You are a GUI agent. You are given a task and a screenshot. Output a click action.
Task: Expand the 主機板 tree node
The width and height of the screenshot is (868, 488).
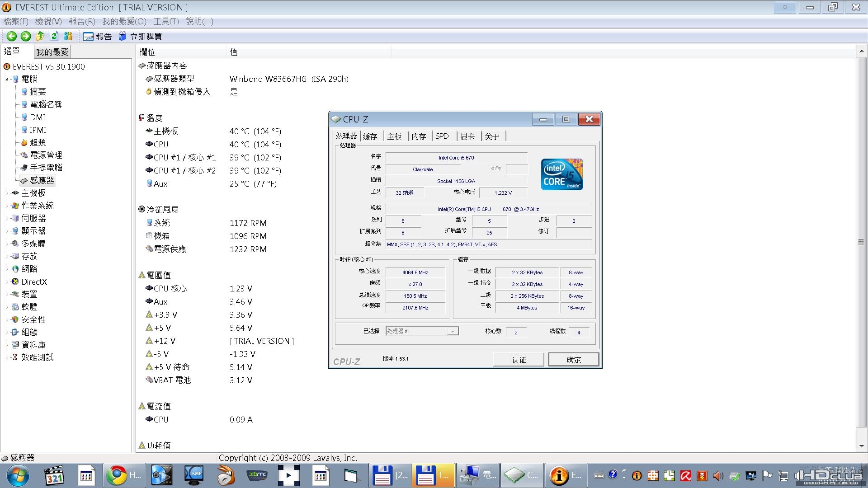(7, 193)
